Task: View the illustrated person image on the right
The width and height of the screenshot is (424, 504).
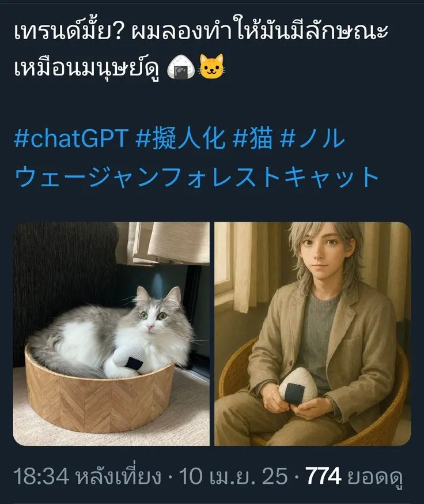Action: click(313, 334)
